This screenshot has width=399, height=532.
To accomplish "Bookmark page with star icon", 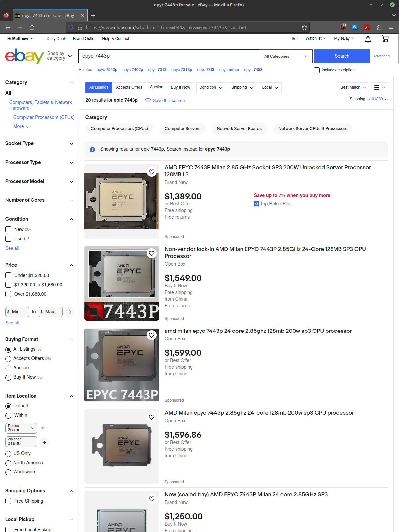I will (304, 27).
